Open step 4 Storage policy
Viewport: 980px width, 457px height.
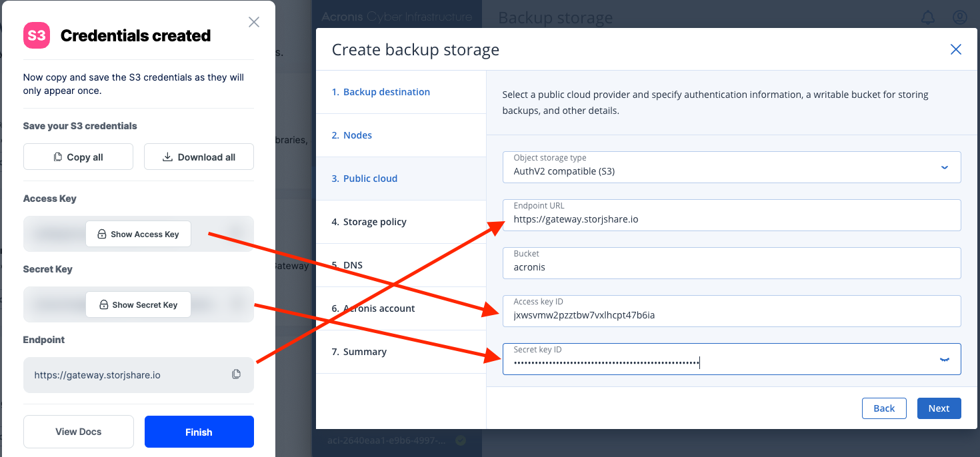[401, 222]
